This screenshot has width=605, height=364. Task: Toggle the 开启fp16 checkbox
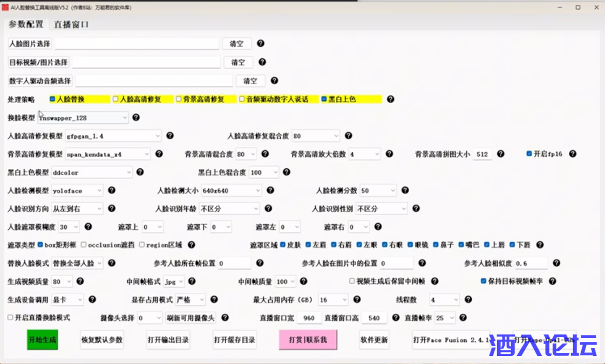click(529, 154)
